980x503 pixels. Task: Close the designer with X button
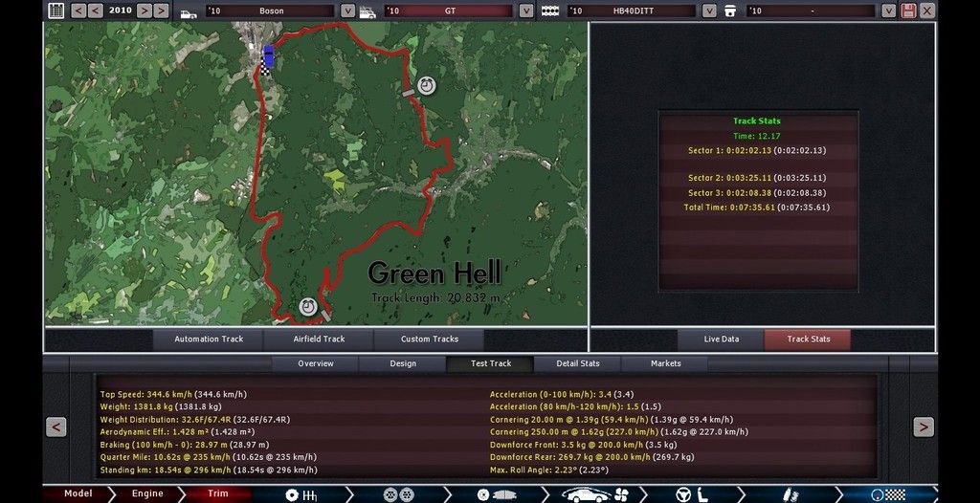point(927,11)
